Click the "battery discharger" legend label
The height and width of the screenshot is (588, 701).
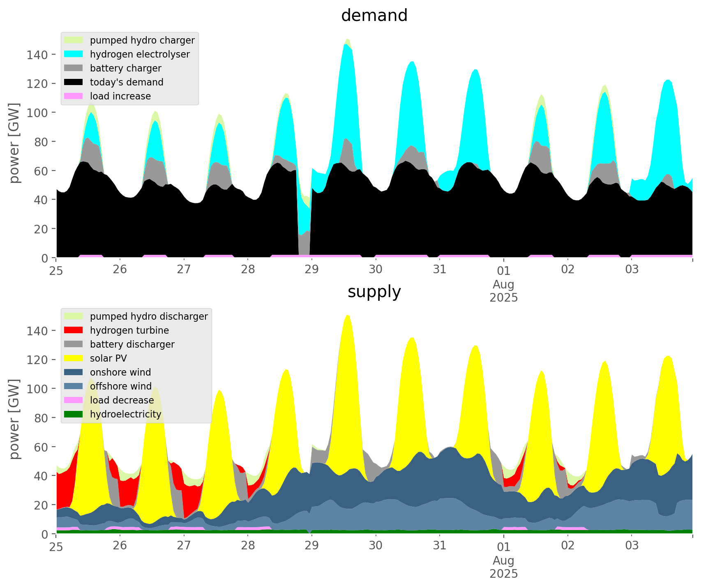click(132, 344)
